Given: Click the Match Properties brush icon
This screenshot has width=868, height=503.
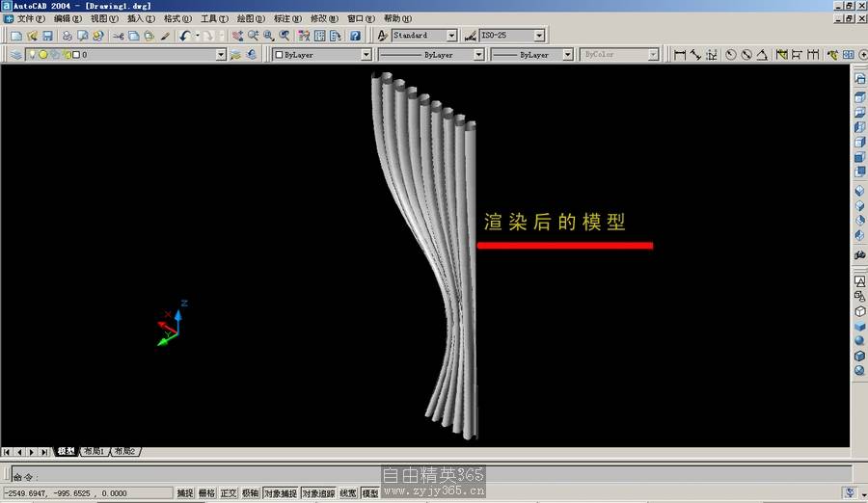Looking at the screenshot, I should pos(164,36).
